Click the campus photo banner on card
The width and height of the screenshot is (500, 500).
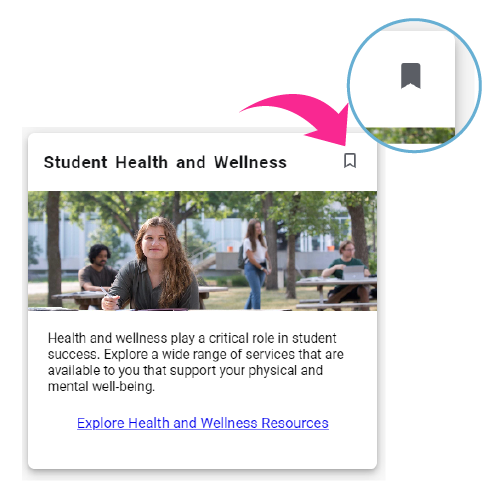[x=202, y=251]
